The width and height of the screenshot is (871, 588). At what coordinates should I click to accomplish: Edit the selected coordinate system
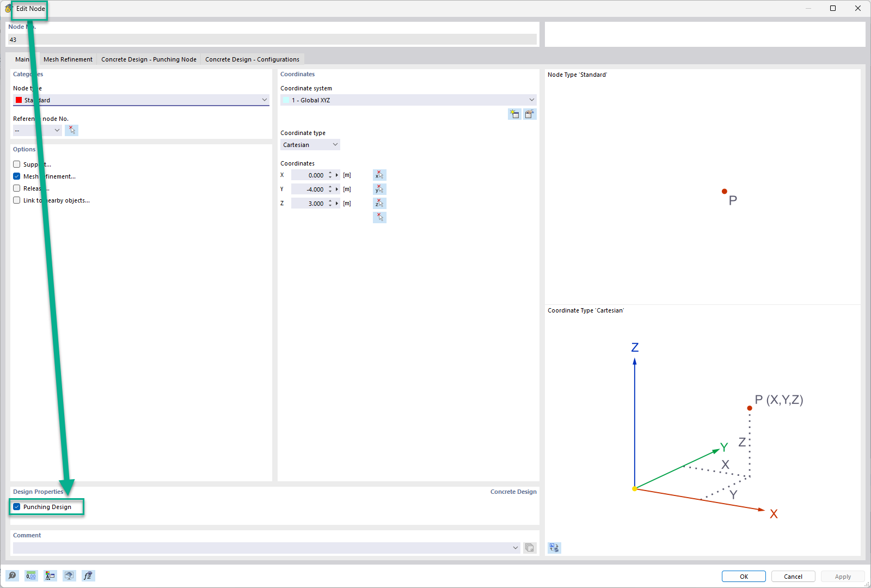pos(529,114)
